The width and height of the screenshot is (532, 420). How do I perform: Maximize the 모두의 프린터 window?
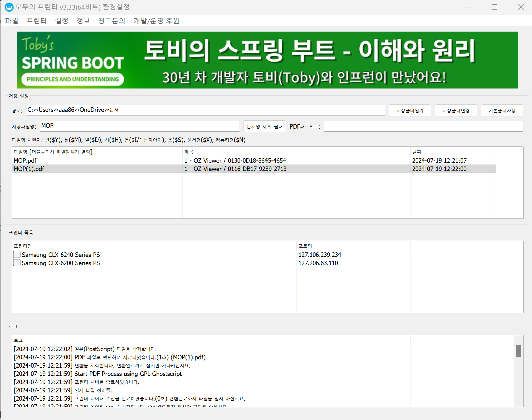pos(494,7)
